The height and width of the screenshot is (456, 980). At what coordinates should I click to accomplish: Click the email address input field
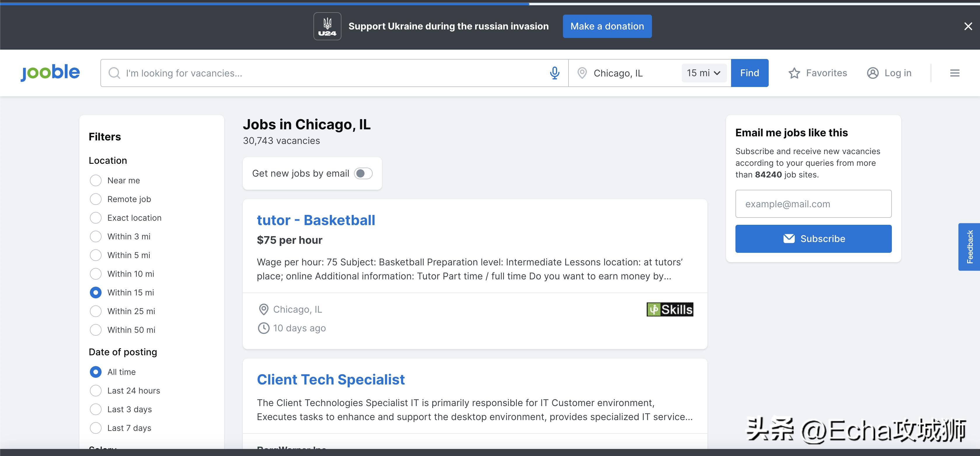click(813, 204)
